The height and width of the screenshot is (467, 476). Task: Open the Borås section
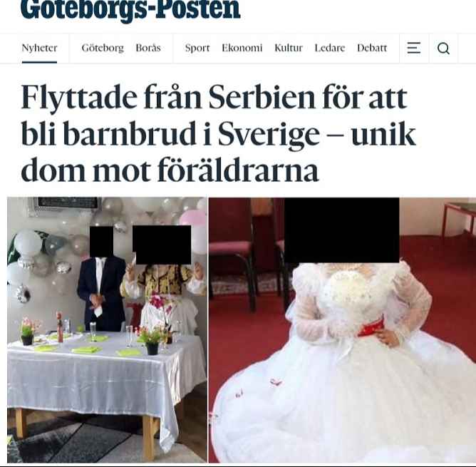click(x=148, y=48)
